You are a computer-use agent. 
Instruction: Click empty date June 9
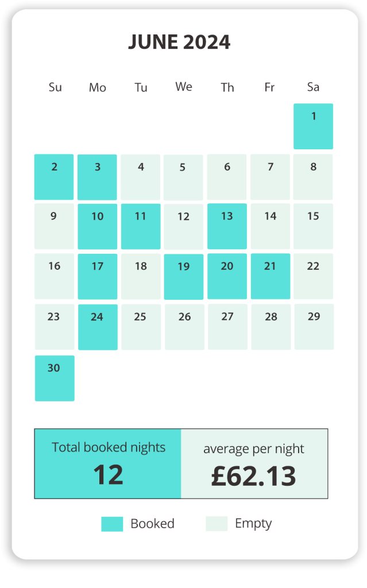[x=54, y=226]
